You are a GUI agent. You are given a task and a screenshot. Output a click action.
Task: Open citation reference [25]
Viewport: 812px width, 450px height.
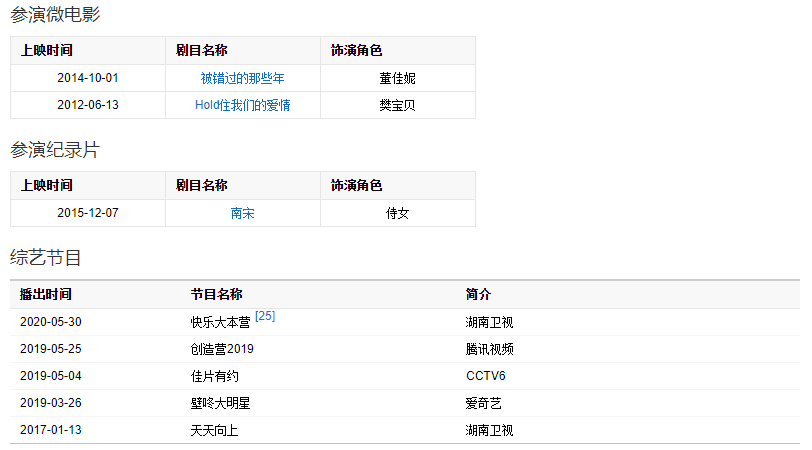[x=265, y=316]
